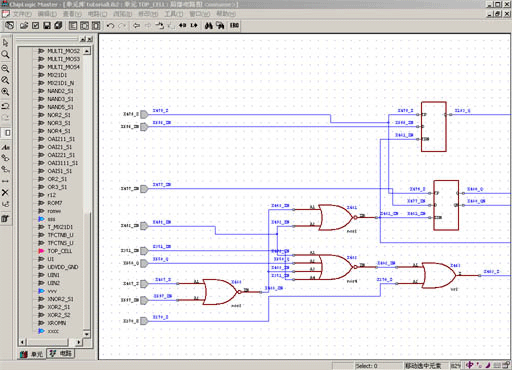Screen dimensions: 512x370
Task: Select NAND2_S1 in the cell list
Action: (60, 91)
